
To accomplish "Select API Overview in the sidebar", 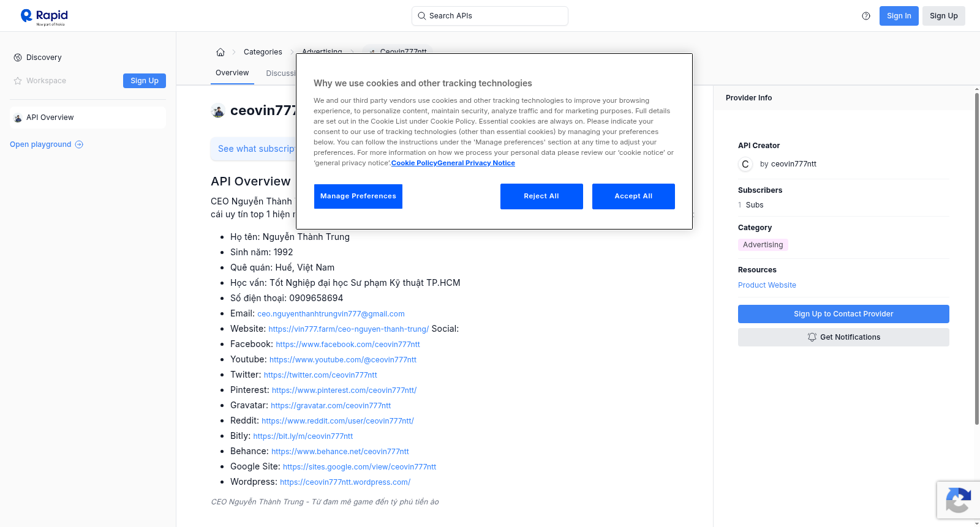I will click(x=88, y=118).
